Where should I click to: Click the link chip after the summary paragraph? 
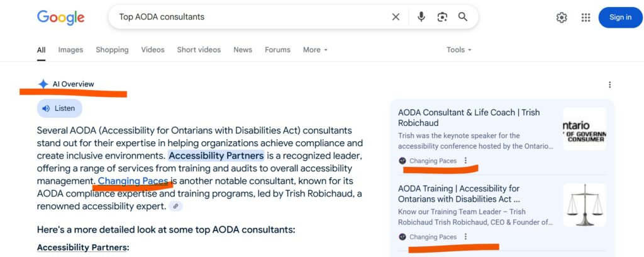coord(176,206)
